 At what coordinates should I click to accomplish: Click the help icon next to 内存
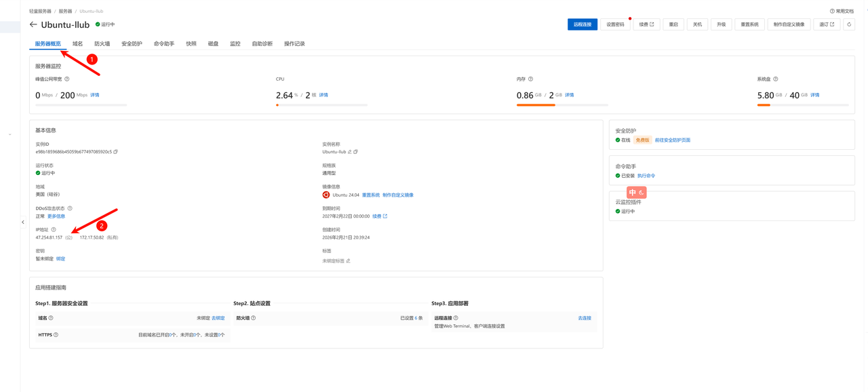[530, 79]
